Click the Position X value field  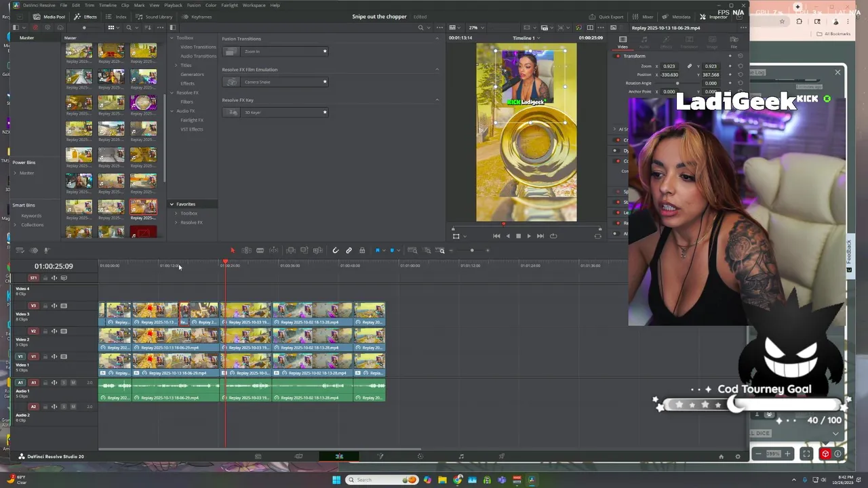669,75
